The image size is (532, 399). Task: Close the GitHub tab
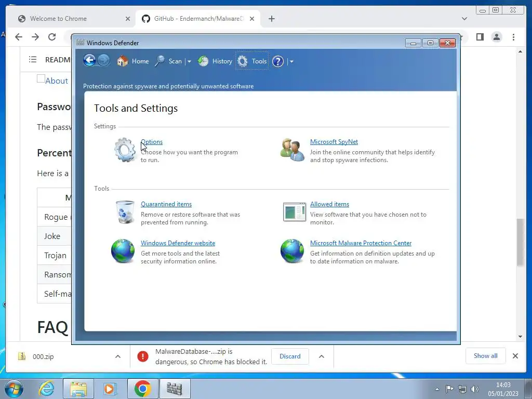point(252,19)
